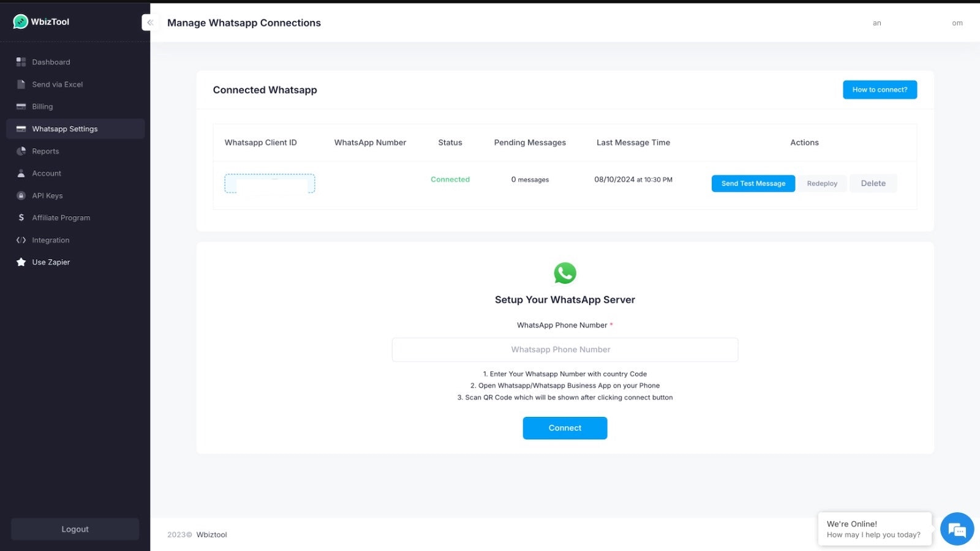
Task: View Reports from the sidebar
Action: point(45,151)
